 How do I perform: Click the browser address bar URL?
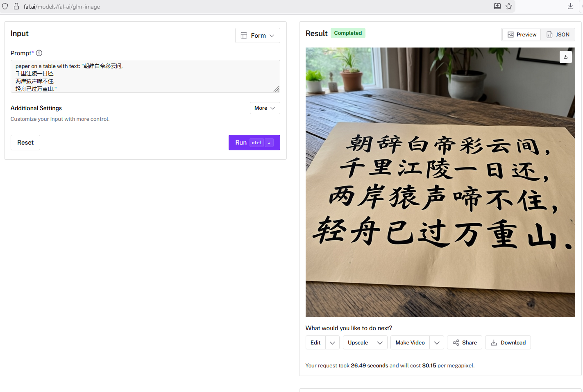coord(62,7)
